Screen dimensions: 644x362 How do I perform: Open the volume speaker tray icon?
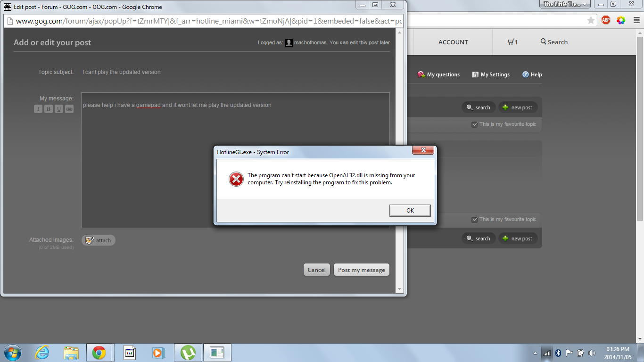pyautogui.click(x=592, y=353)
